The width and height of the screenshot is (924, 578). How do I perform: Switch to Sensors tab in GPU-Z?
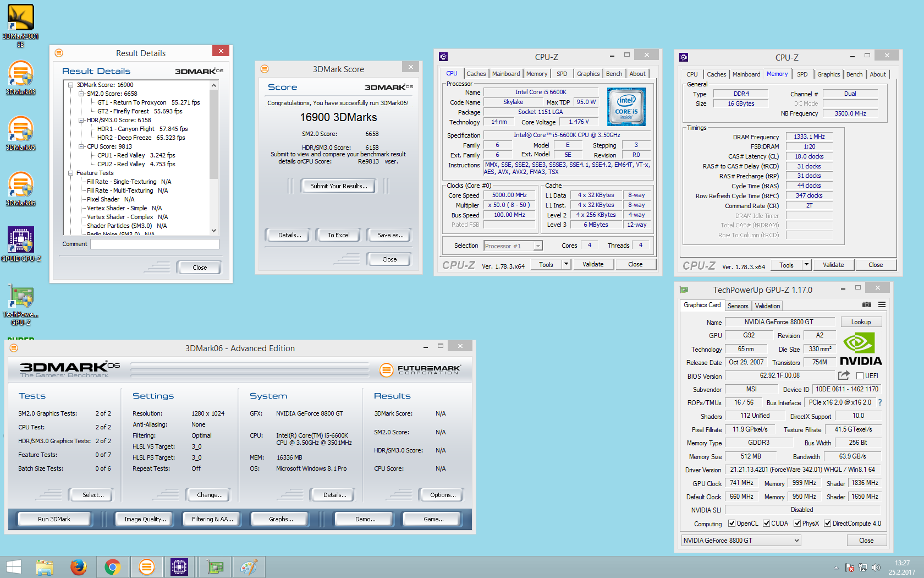coord(738,306)
